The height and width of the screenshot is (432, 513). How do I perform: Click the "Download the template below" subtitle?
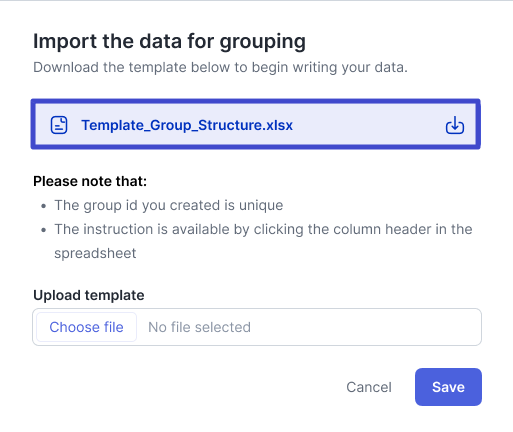click(220, 67)
